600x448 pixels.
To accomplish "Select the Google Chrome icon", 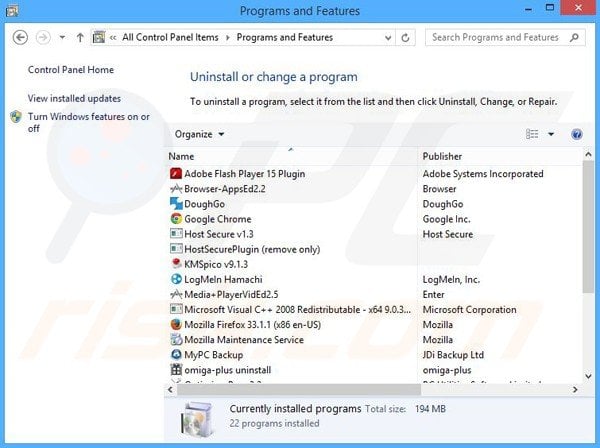I will pos(176,219).
